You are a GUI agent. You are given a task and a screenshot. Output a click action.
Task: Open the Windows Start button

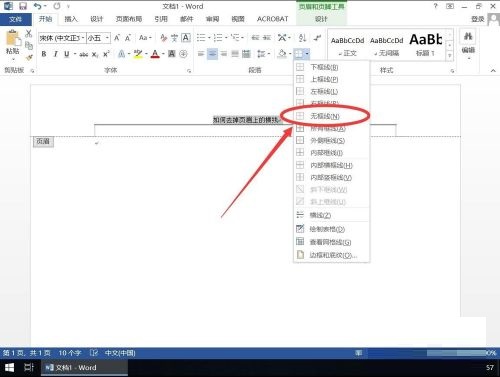pos(9,367)
